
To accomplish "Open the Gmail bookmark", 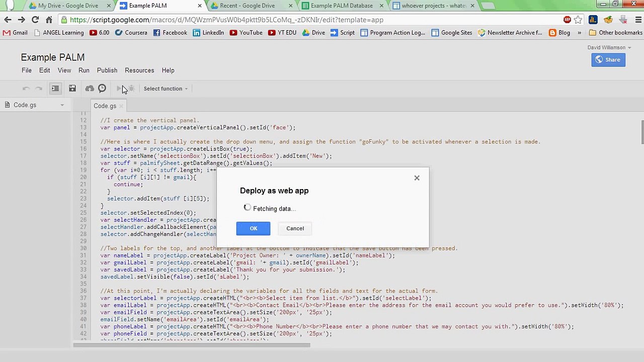I will tap(15, 33).
